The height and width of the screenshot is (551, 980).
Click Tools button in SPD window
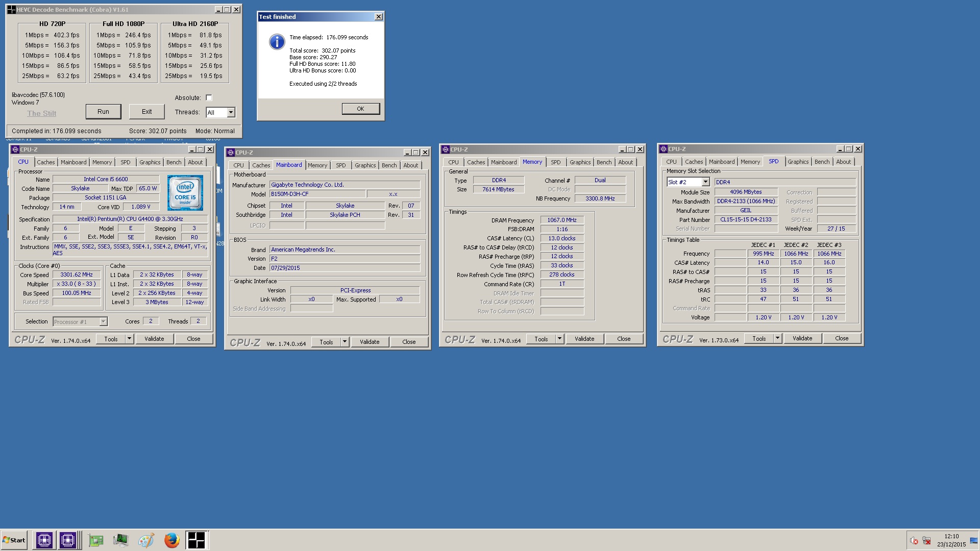pos(759,338)
